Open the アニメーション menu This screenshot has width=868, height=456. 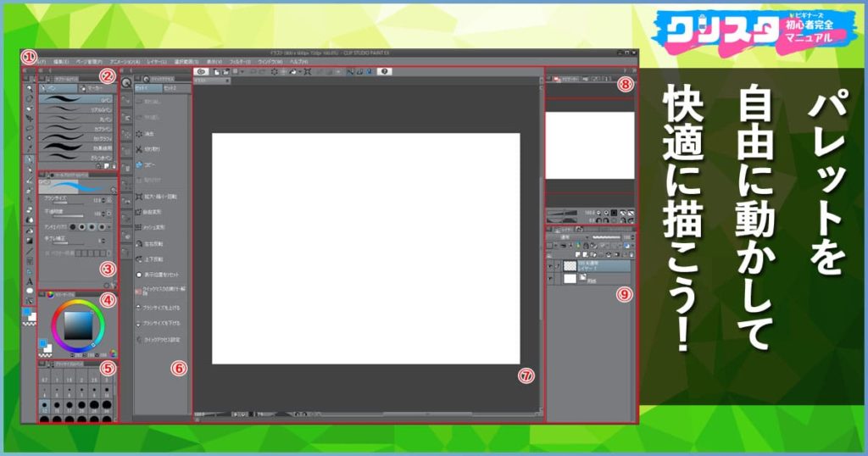(125, 62)
